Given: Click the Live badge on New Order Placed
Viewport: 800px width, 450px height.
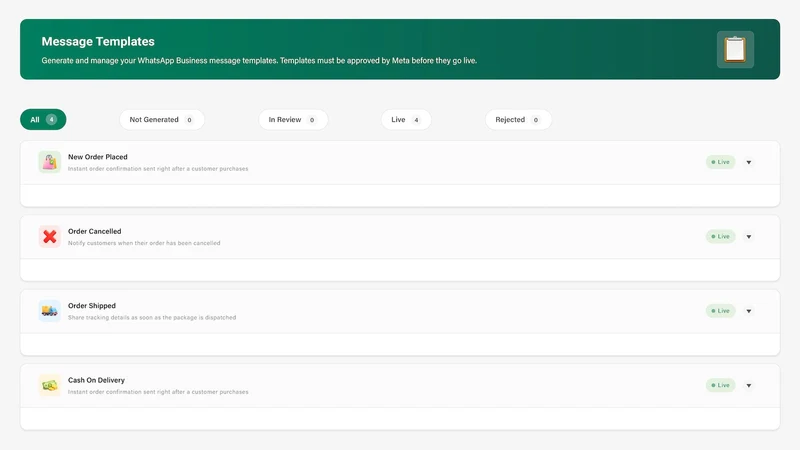Looking at the screenshot, I should point(720,162).
